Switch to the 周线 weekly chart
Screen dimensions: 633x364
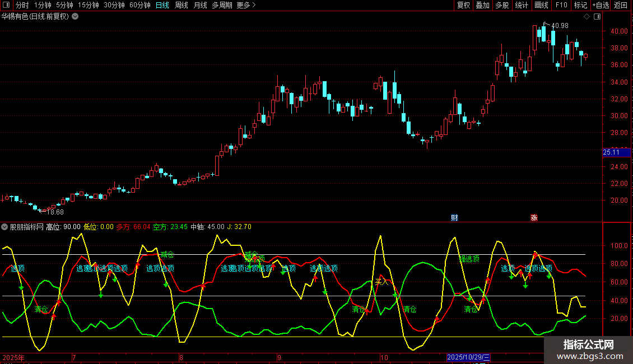(181, 5)
